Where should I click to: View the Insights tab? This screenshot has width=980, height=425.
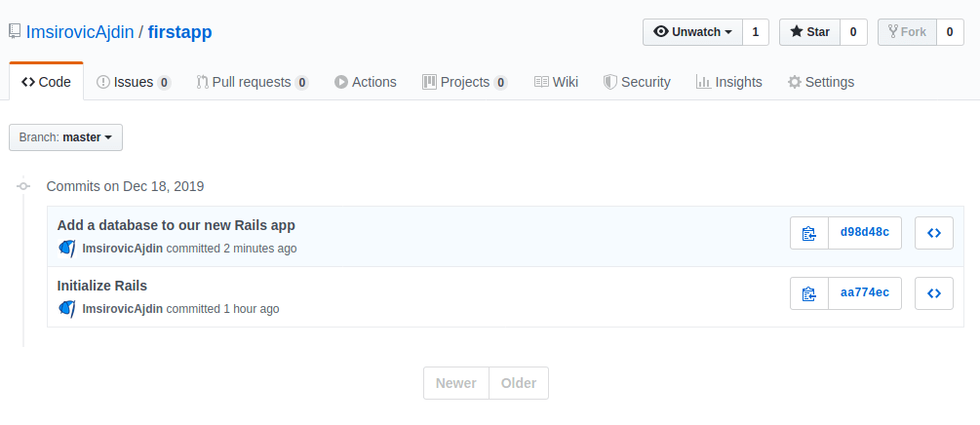(x=729, y=82)
